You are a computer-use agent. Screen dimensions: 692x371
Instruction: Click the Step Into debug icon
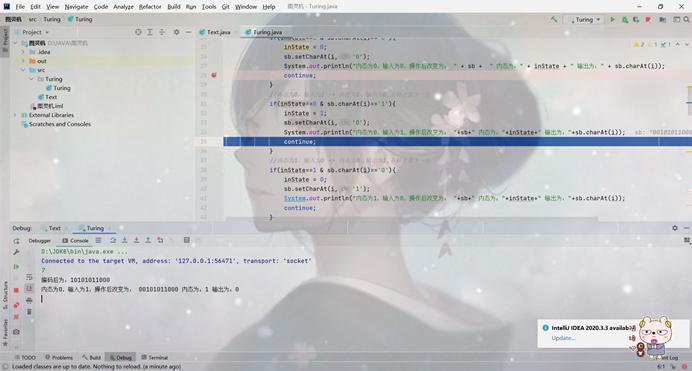click(x=125, y=240)
